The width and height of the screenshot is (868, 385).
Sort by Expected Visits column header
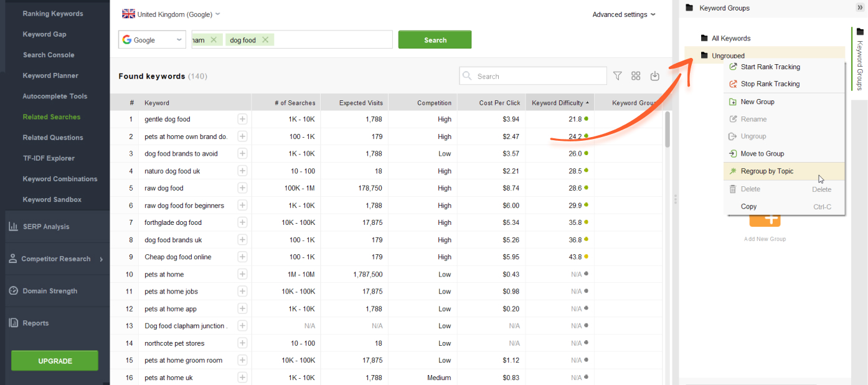[354, 103]
